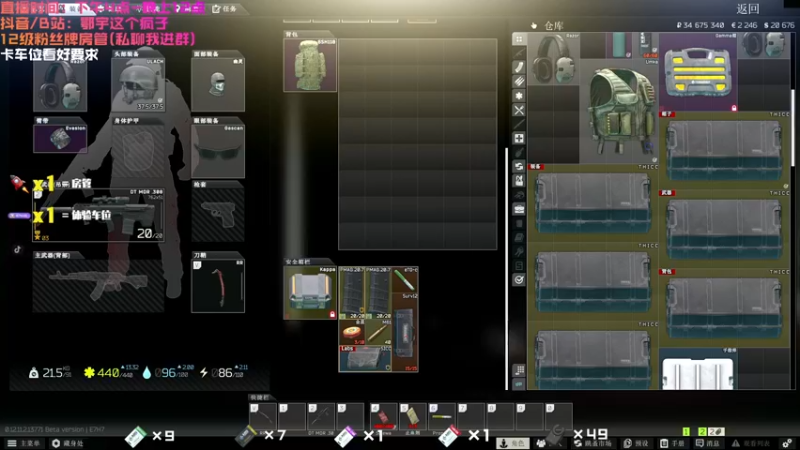The width and height of the screenshot is (800, 450).
Task: Open the Labs-tagged S I C C case
Action: point(365,359)
